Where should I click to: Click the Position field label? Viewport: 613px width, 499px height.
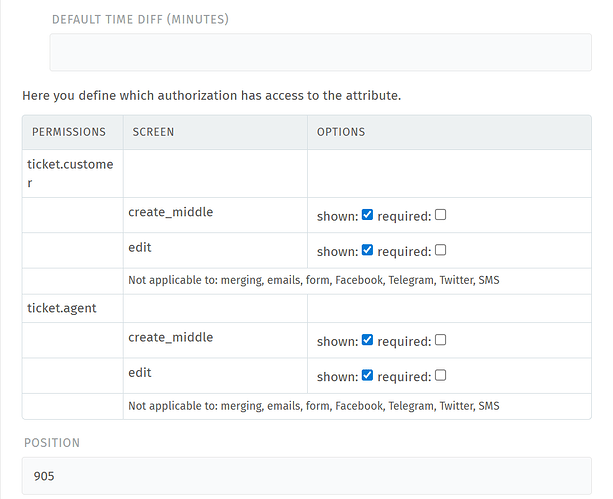[51, 442]
